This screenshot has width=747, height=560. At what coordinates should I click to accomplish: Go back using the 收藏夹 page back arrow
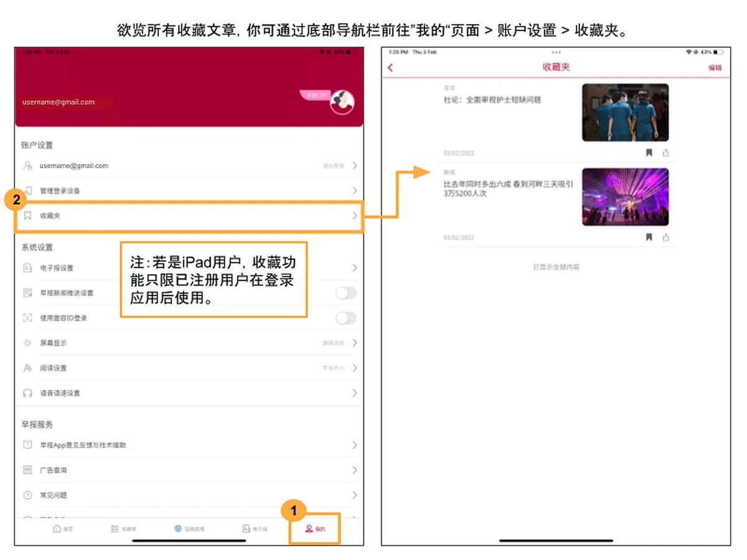[x=390, y=67]
